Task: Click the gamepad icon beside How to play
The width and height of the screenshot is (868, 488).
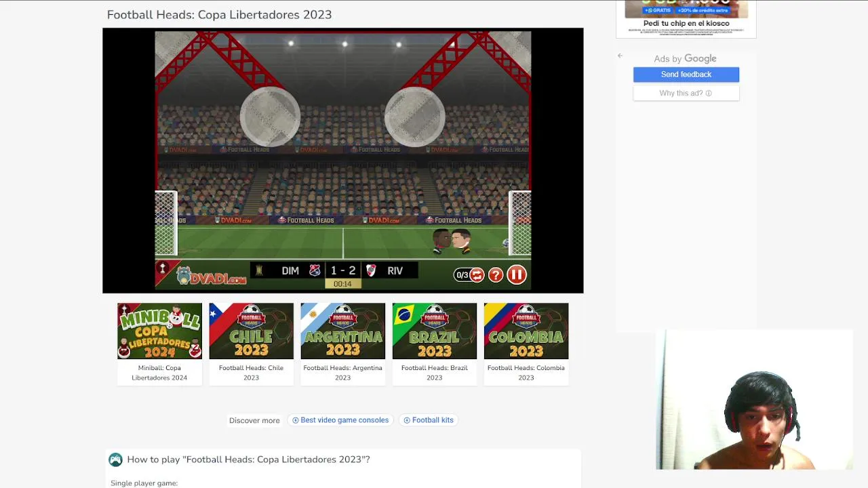Action: tap(116, 460)
